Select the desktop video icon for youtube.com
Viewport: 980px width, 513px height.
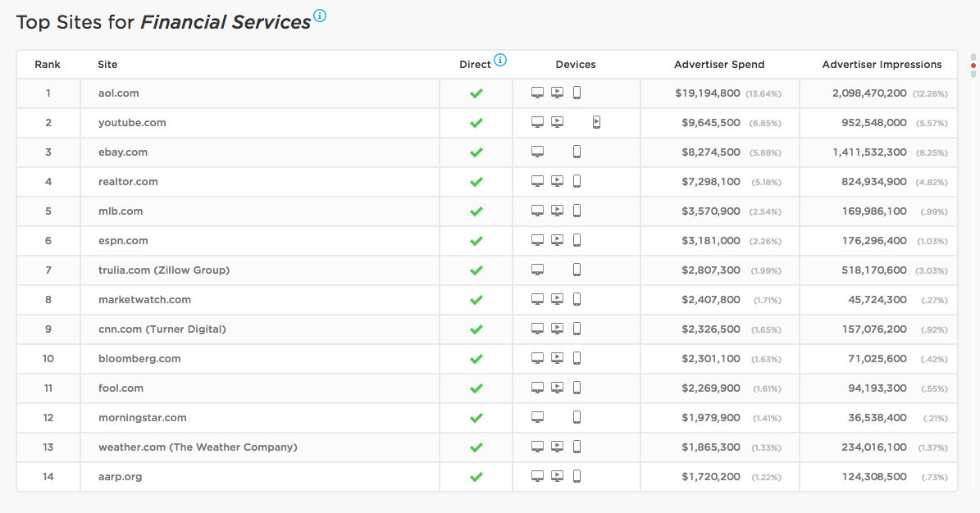(557, 121)
